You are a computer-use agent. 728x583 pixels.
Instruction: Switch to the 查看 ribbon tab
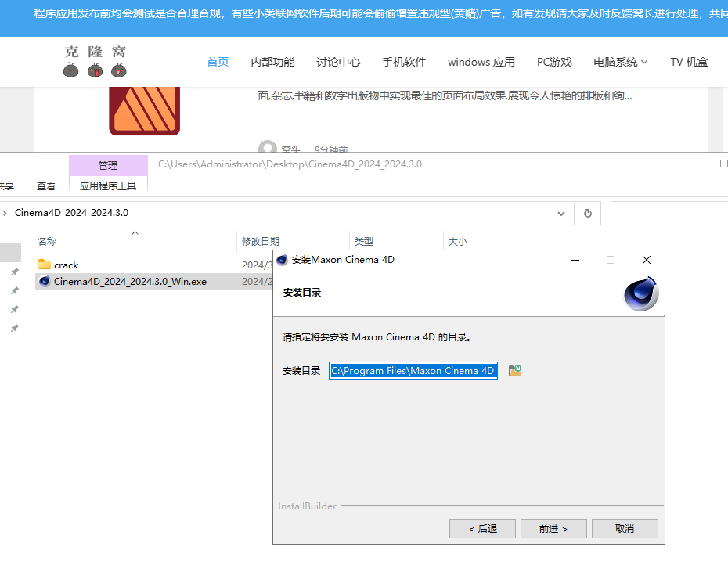pyautogui.click(x=46, y=185)
